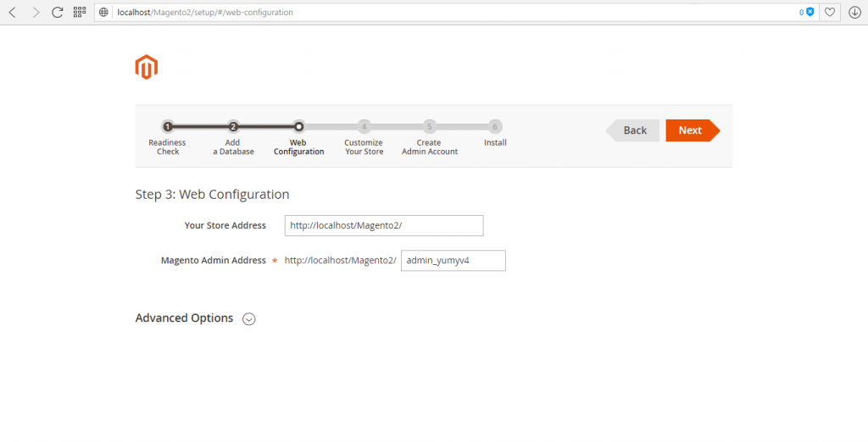Click the 'Magento Admin Address' label
The height and width of the screenshot is (442, 868).
[213, 261]
